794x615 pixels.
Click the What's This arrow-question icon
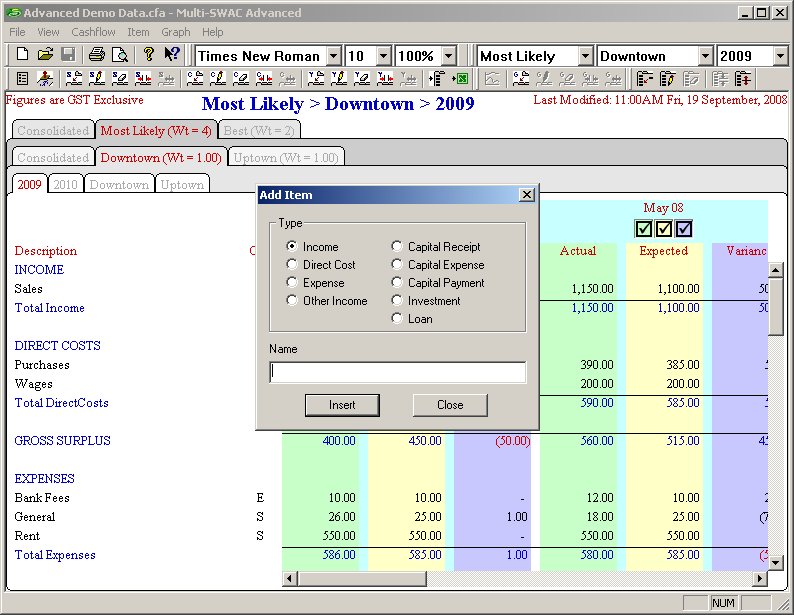pos(172,55)
